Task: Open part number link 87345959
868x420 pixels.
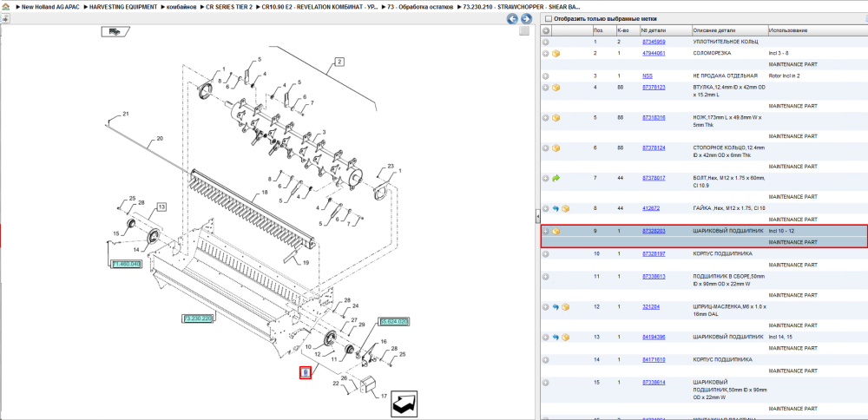Action: click(x=654, y=42)
